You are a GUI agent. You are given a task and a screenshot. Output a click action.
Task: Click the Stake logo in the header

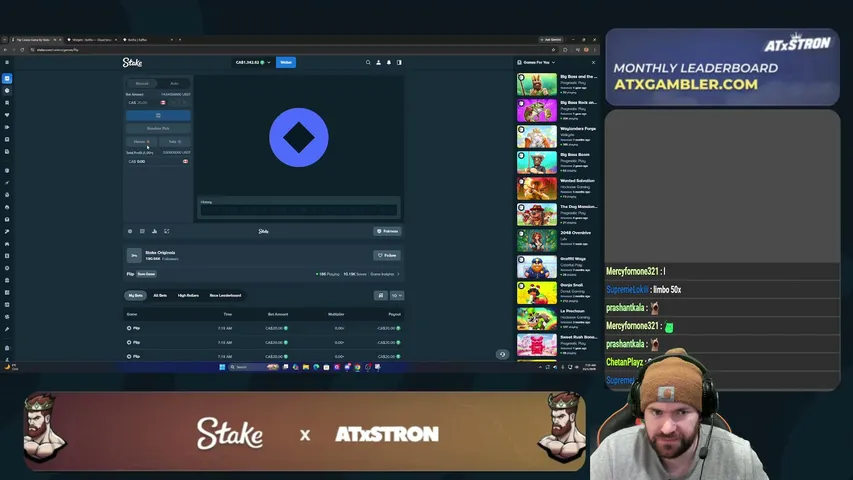tap(132, 63)
